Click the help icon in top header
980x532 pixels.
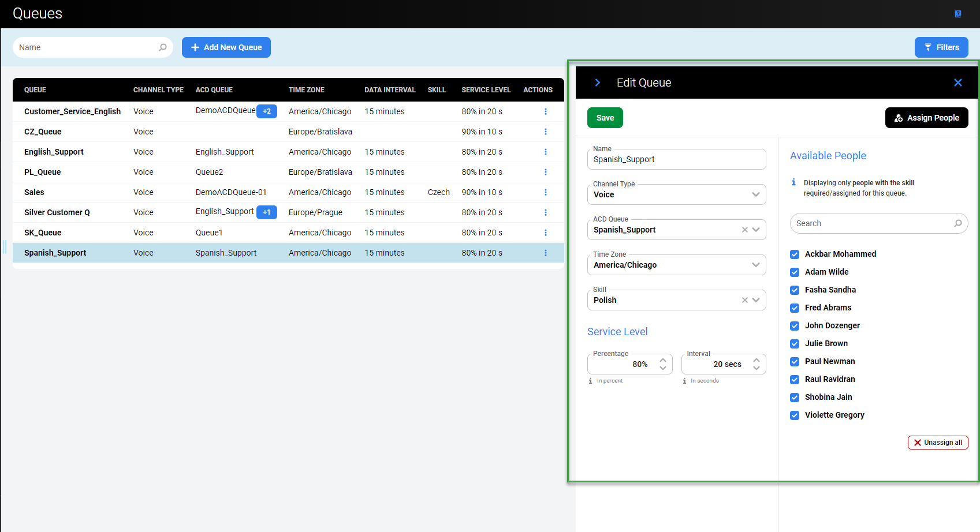[x=958, y=14]
